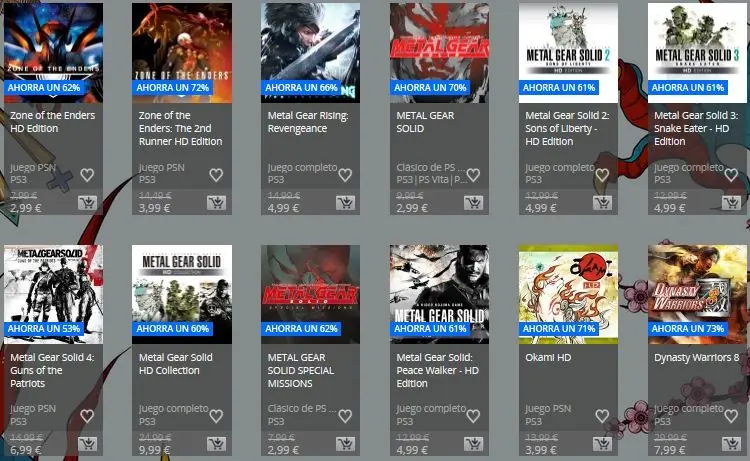Screen dimensions: 750x461
Task: Open Peace Walker HD cover image
Action: coord(440,295)
